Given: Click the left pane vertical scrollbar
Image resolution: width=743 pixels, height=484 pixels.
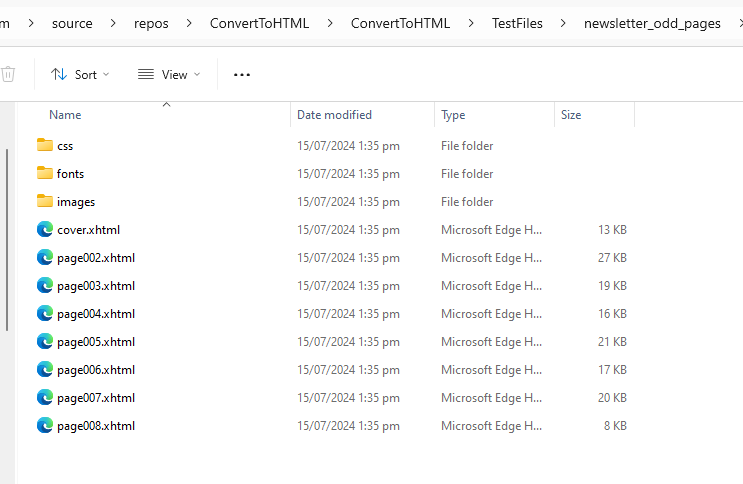Looking at the screenshot, I should [x=8, y=240].
